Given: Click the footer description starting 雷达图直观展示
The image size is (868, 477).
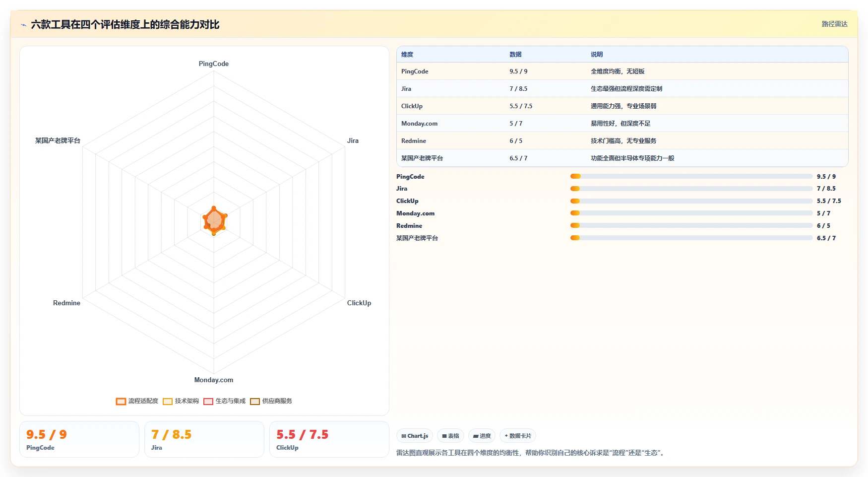Looking at the screenshot, I should coord(531,453).
